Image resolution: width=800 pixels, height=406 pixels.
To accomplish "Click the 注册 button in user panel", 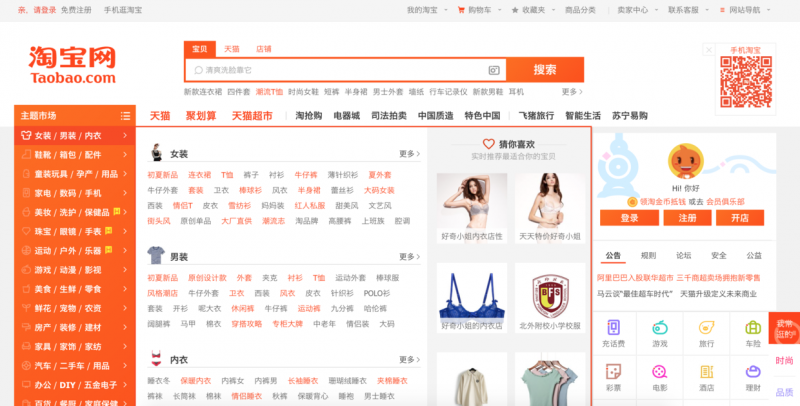I will pos(687,218).
